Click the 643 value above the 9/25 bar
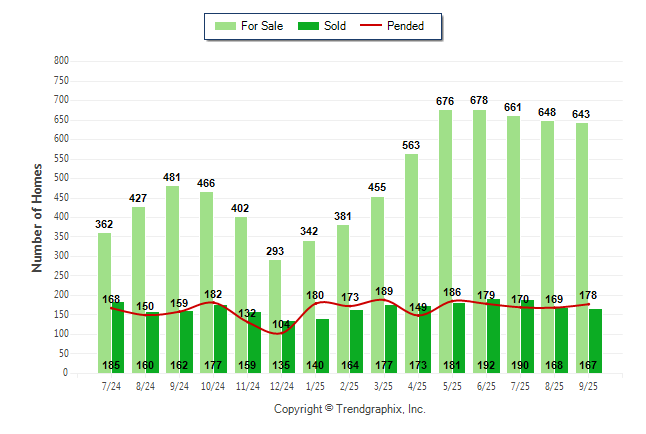Viewport: 646px width, 434px height. 581,114
